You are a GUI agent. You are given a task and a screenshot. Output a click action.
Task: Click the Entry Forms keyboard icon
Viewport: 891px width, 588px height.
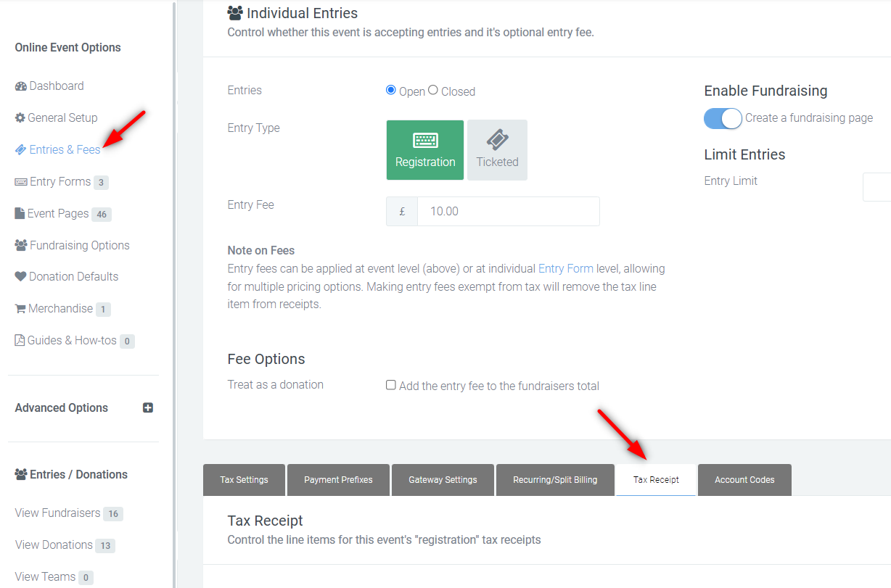pos(21,181)
